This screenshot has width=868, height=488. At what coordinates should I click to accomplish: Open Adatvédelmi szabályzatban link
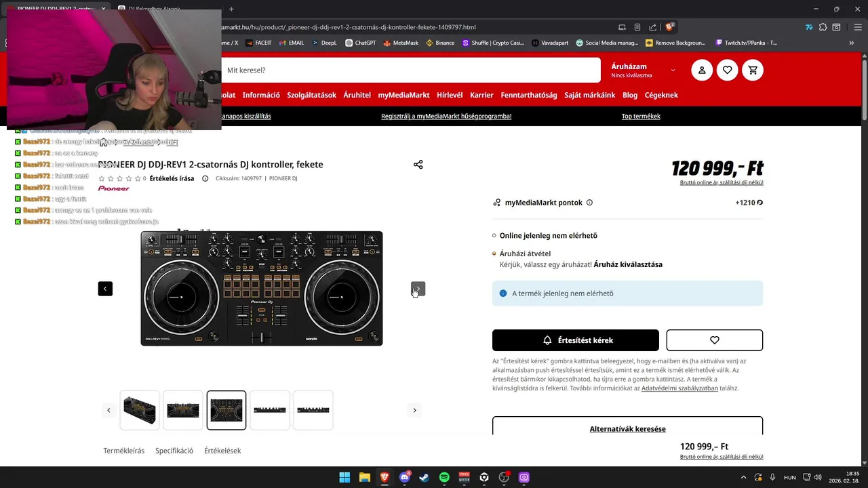tap(679, 388)
